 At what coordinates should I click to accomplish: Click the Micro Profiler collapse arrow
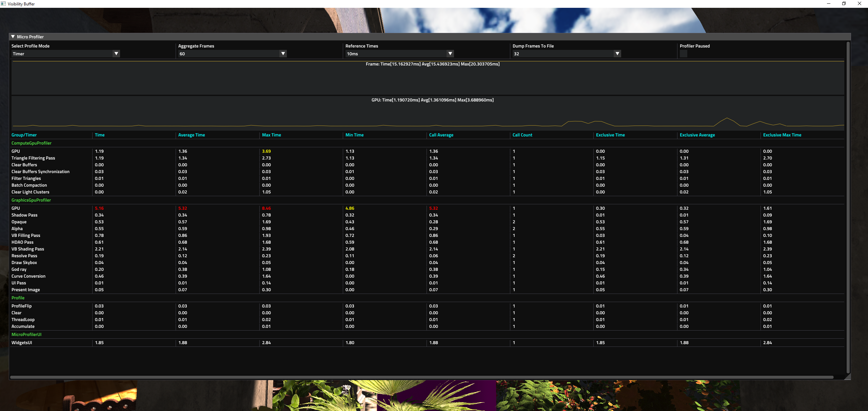click(x=12, y=36)
